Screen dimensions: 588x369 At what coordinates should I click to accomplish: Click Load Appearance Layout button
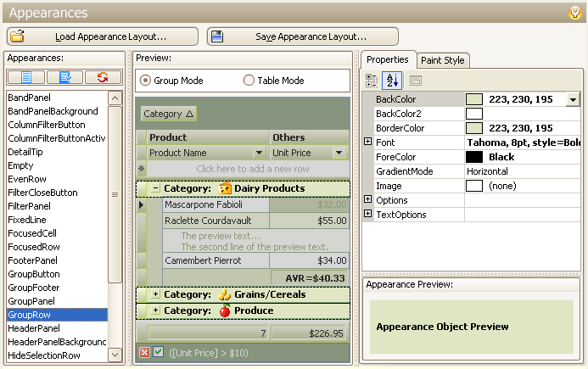pos(103,36)
